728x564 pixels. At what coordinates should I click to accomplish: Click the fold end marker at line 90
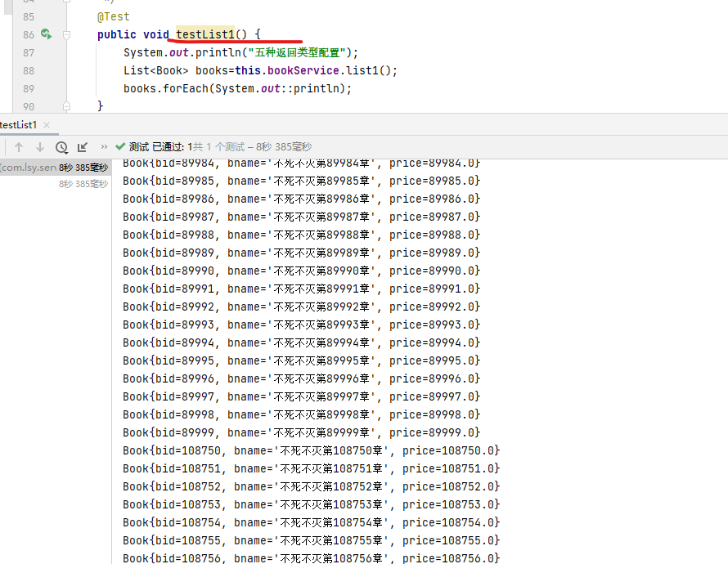(66, 106)
